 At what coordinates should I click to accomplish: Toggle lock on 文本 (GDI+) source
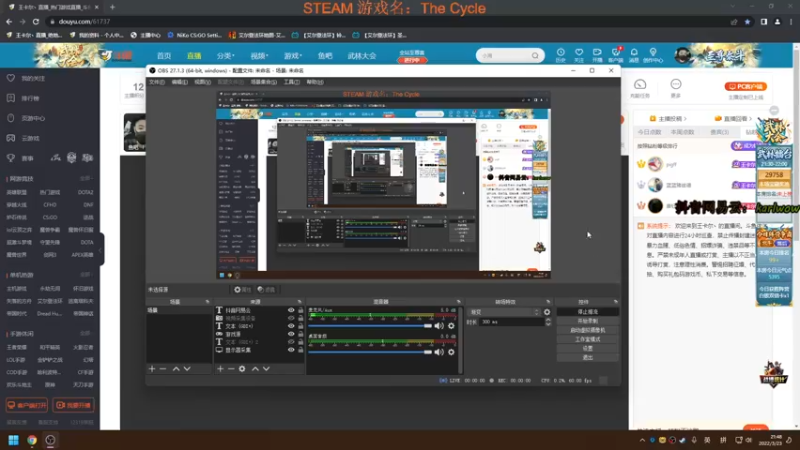[x=301, y=326]
